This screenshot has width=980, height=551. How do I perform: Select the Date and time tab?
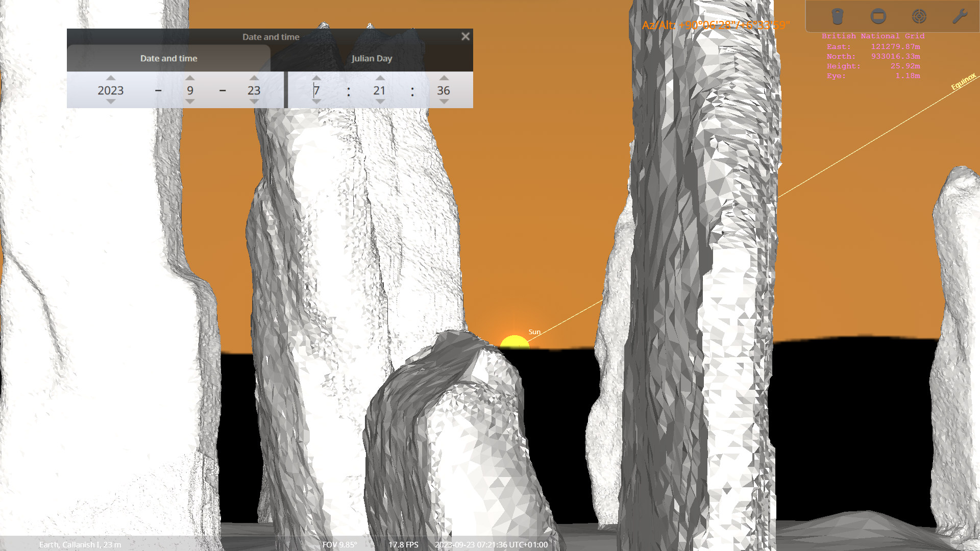pyautogui.click(x=168, y=58)
